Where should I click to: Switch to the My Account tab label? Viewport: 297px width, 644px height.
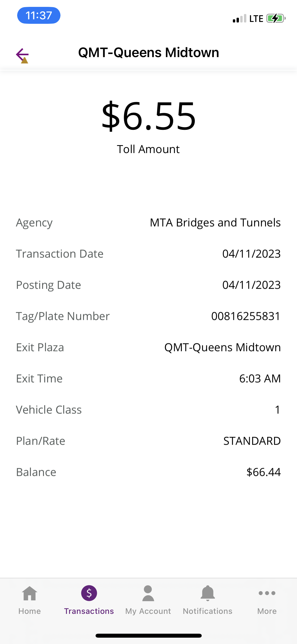[148, 611]
